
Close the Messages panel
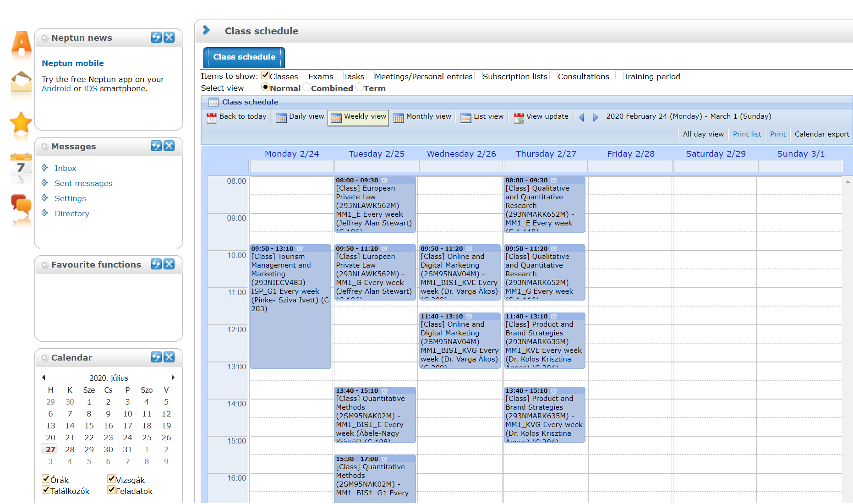[169, 146]
